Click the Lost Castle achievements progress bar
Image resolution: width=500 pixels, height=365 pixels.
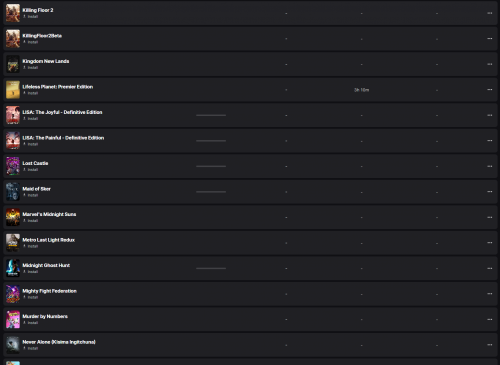point(211,166)
